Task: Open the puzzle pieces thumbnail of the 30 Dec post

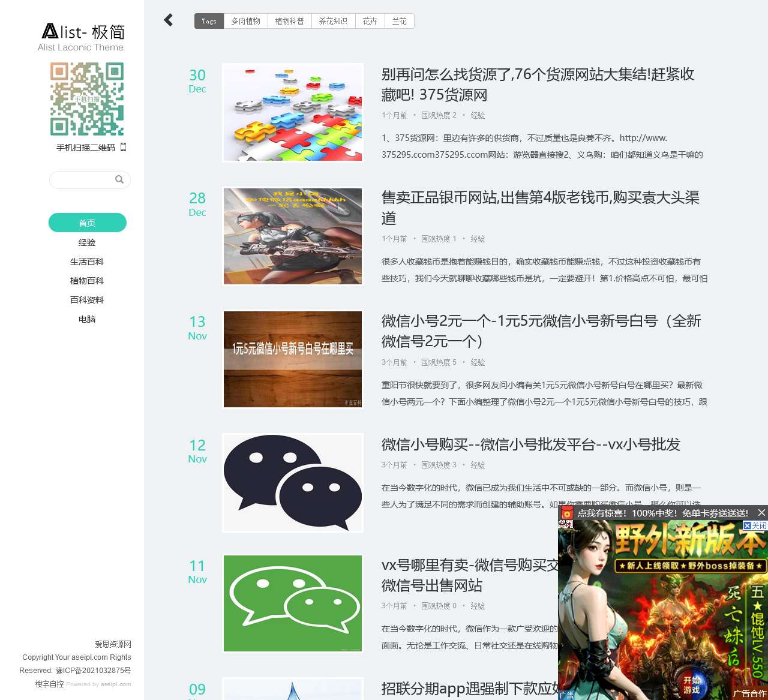Action: pos(293,112)
